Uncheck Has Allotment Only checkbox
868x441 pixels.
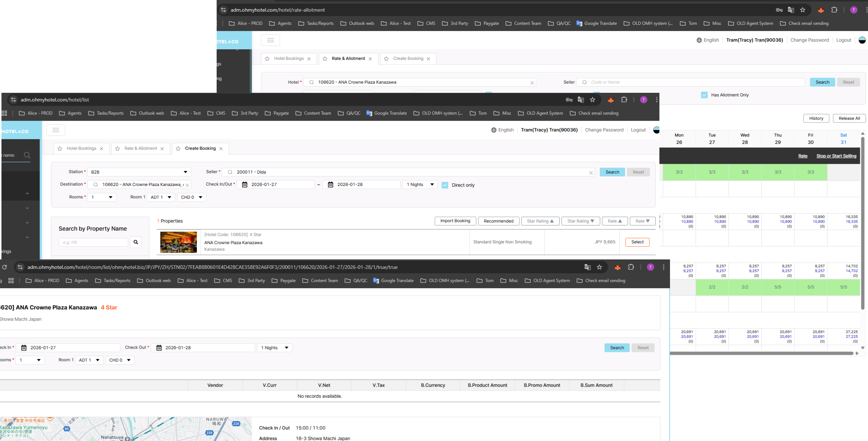coord(704,95)
